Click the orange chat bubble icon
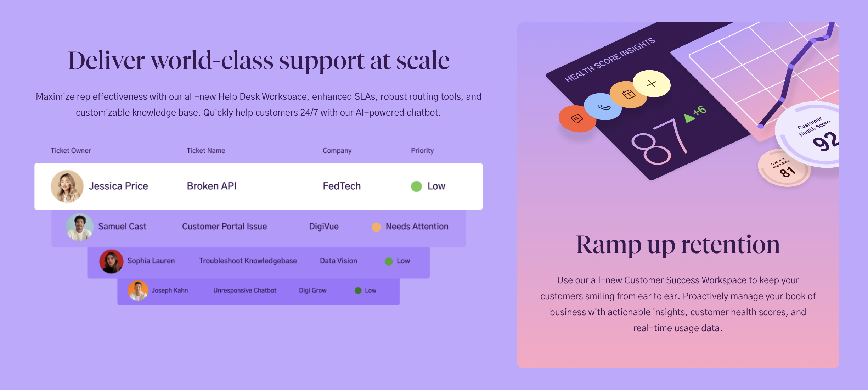The image size is (868, 390). 577,119
